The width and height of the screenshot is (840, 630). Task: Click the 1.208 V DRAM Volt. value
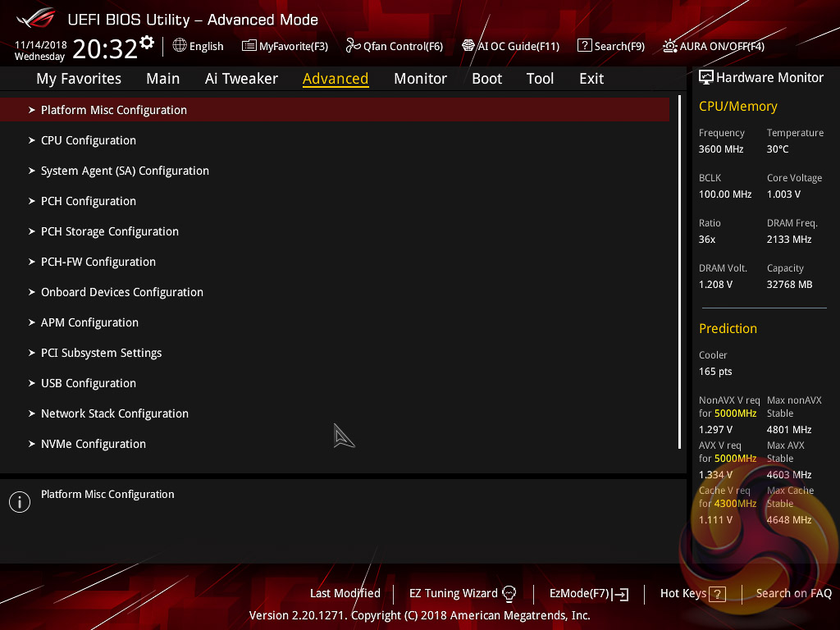point(715,285)
